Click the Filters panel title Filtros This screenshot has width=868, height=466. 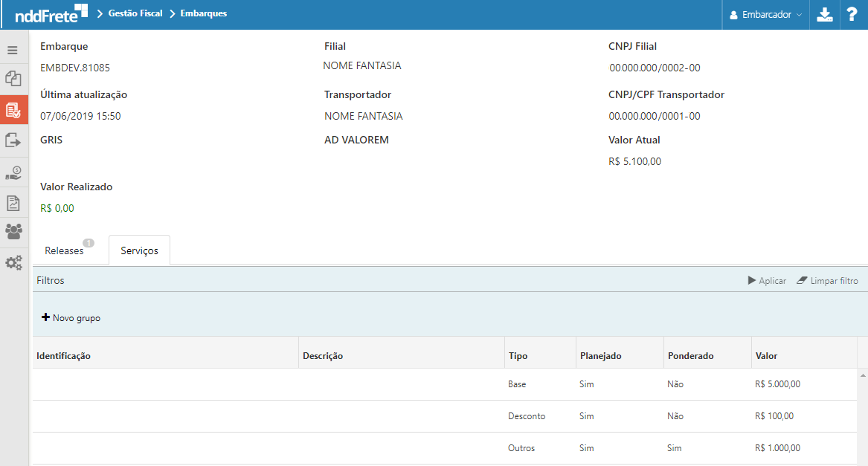pos(51,281)
